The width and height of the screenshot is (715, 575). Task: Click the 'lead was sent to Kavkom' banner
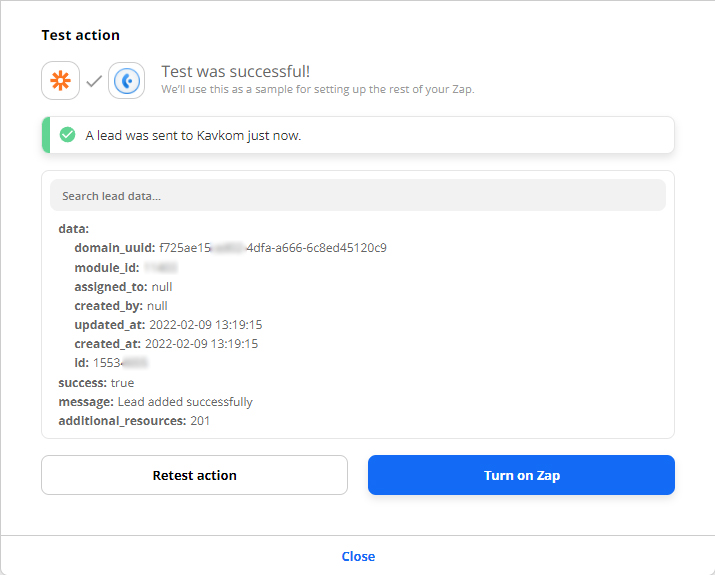click(357, 135)
